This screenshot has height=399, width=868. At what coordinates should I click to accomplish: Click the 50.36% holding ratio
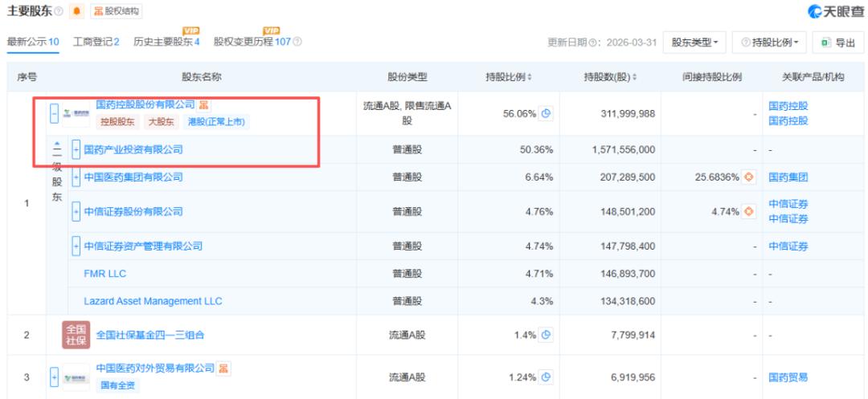click(x=538, y=150)
